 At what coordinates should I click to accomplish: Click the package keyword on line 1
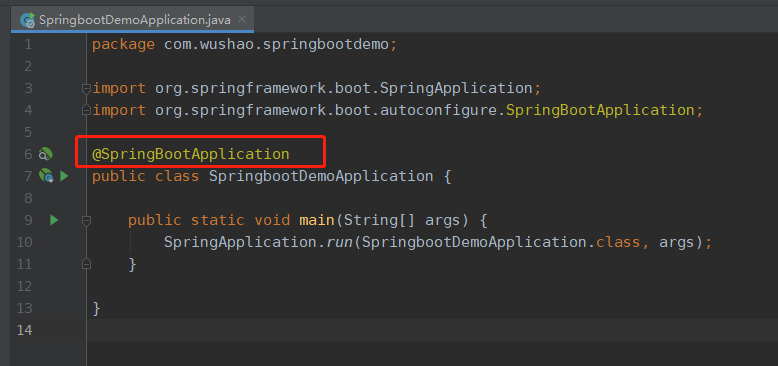tap(123, 45)
